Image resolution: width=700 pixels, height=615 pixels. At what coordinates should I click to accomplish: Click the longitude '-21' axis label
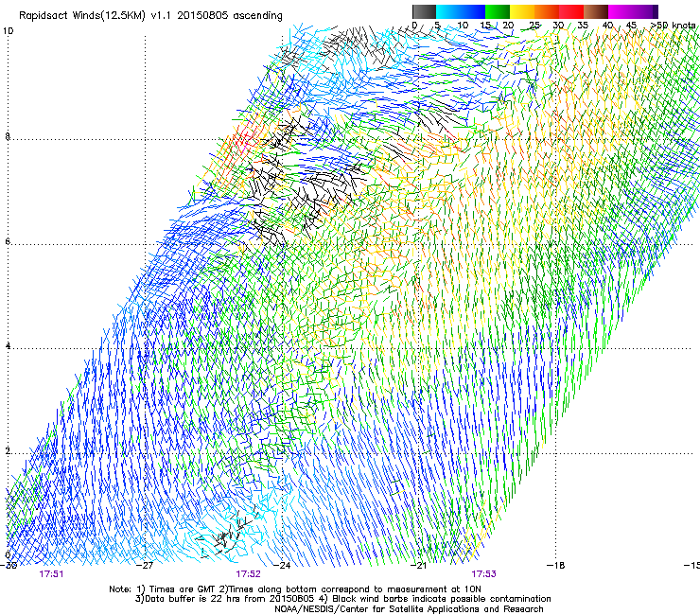point(419,566)
